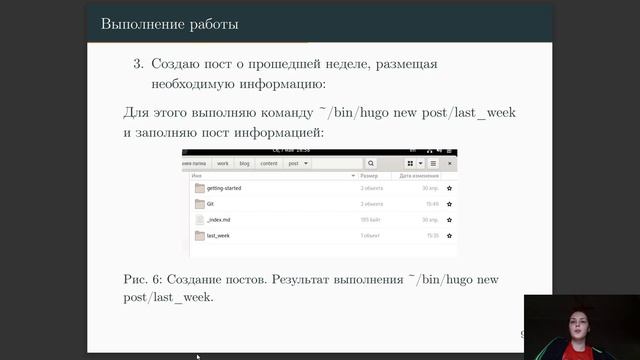Open the hamburger menu in file manager
The image size is (640, 360).
click(433, 163)
